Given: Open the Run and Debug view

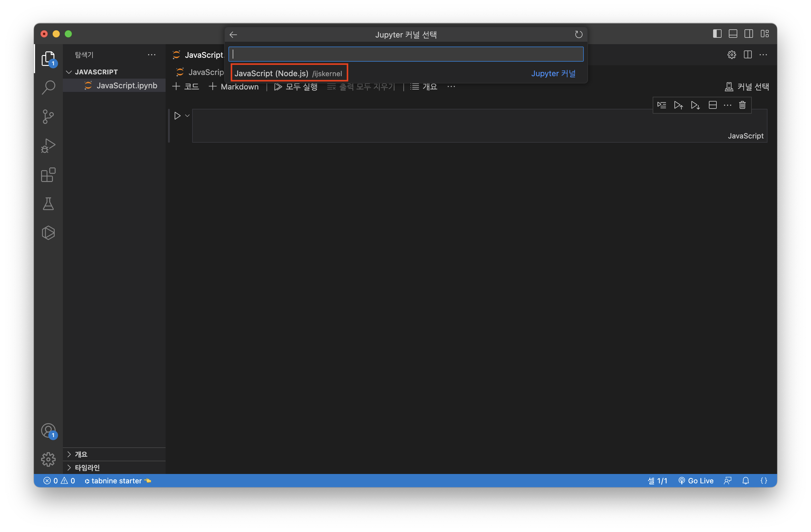Looking at the screenshot, I should click(48, 145).
